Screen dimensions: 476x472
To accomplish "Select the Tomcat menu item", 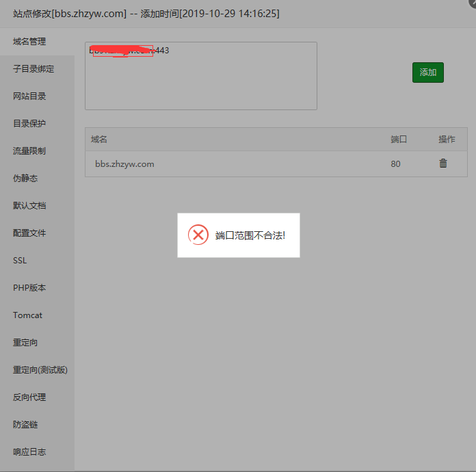I will point(37,315).
